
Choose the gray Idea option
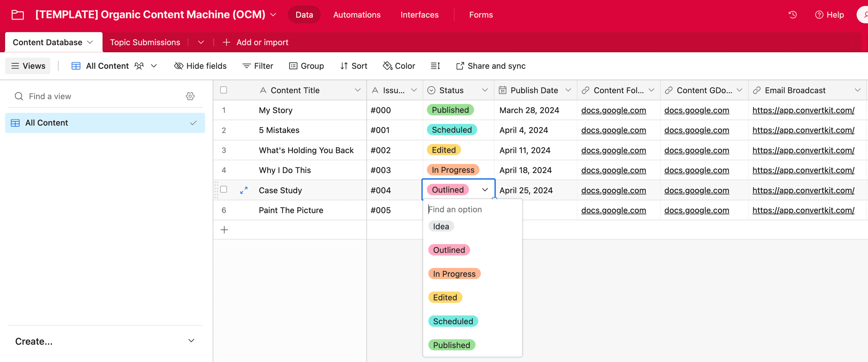pos(441,226)
